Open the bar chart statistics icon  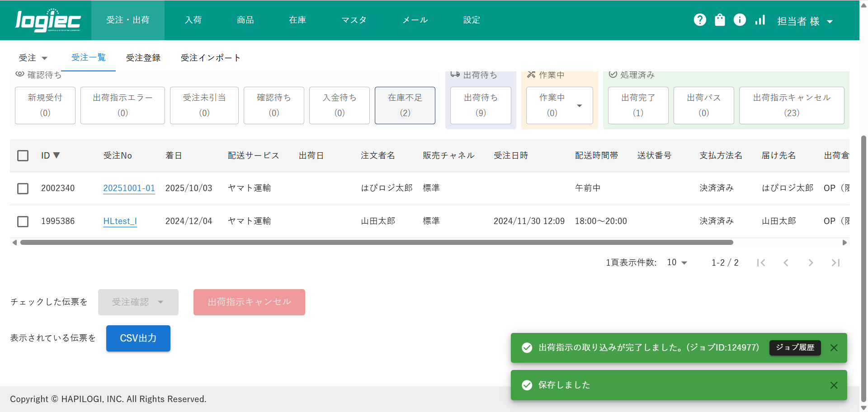point(760,20)
